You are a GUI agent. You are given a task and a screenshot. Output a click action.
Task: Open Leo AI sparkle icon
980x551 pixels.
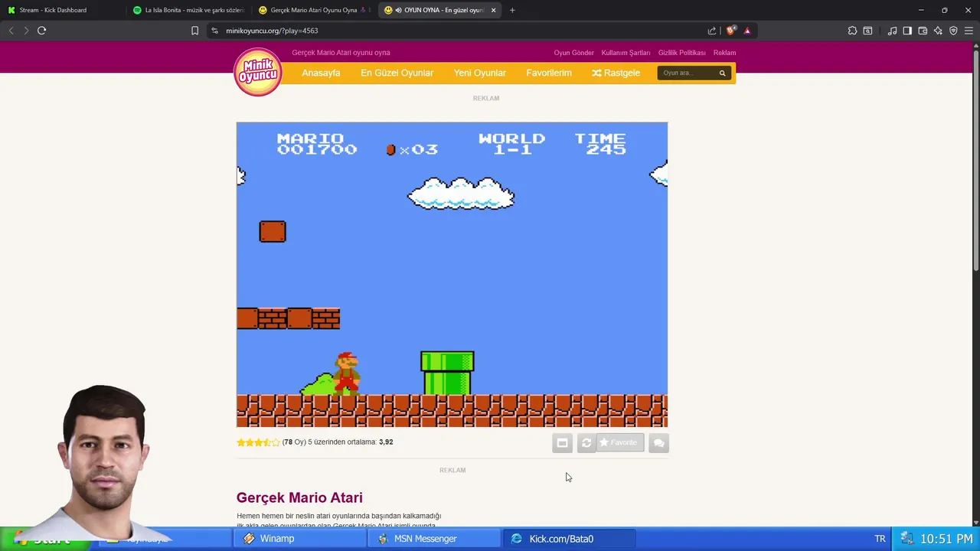click(x=938, y=31)
